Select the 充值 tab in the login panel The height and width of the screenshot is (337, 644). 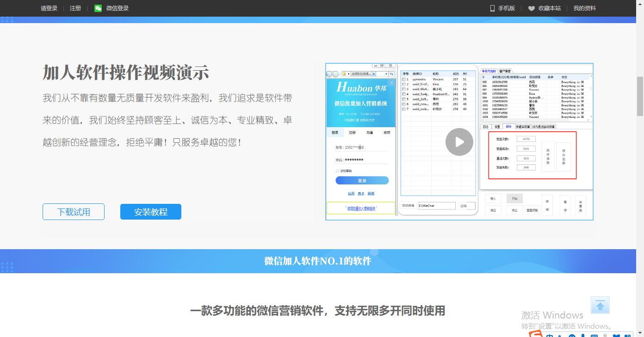[x=370, y=133]
